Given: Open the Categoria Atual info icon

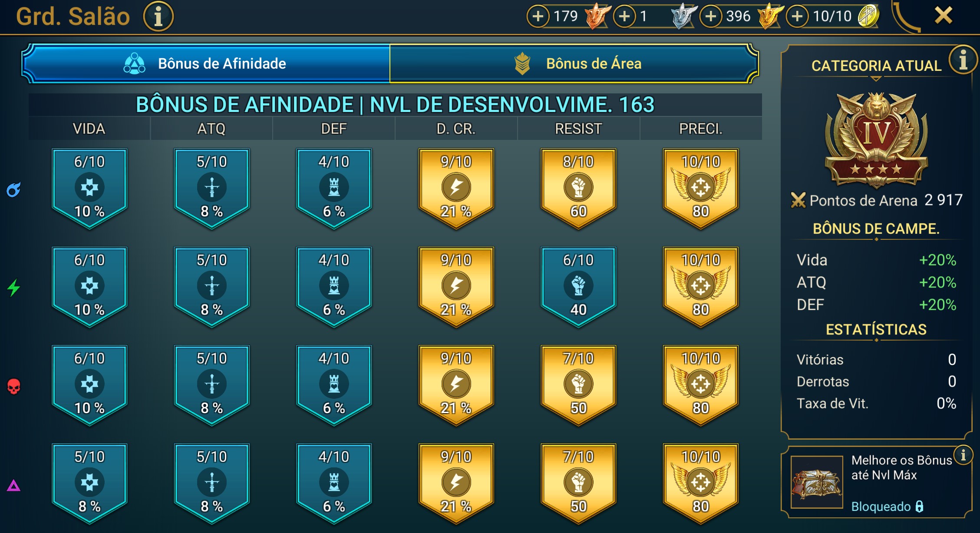Looking at the screenshot, I should coord(963,60).
